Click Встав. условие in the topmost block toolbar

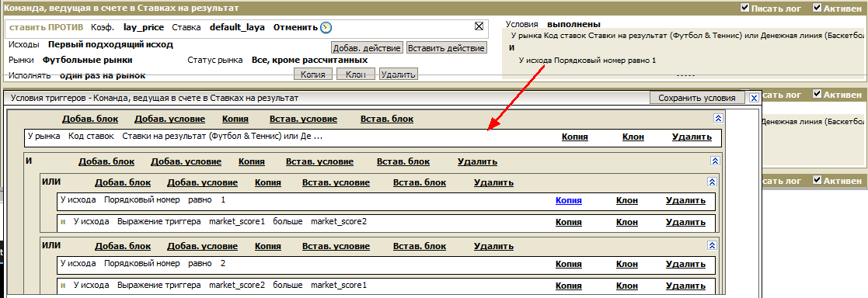(x=303, y=119)
